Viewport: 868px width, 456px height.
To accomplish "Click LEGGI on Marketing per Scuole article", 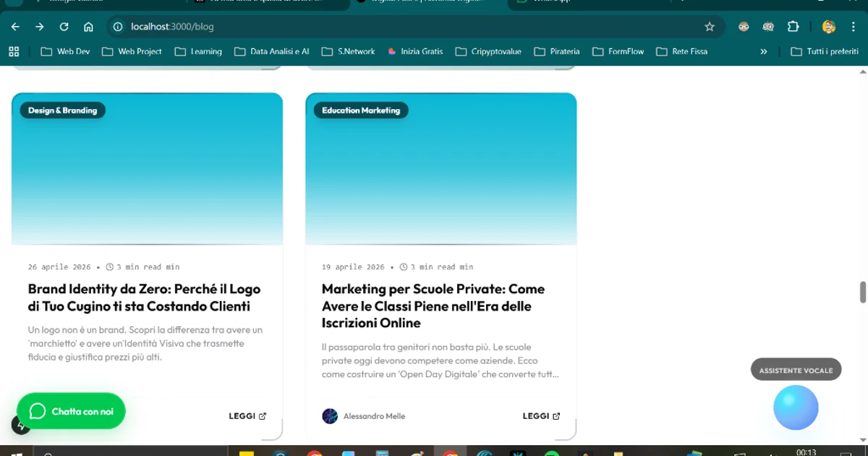I will 541,416.
